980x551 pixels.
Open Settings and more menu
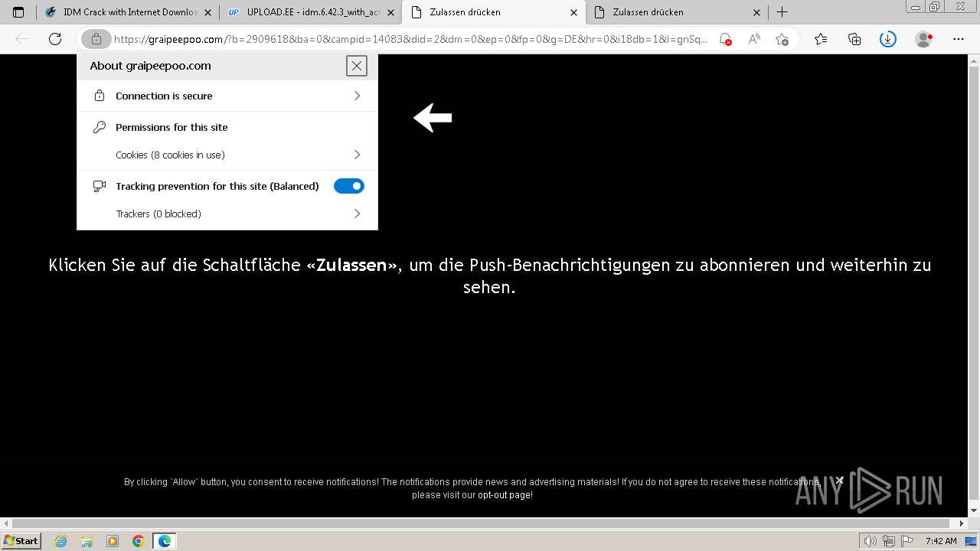(x=959, y=39)
